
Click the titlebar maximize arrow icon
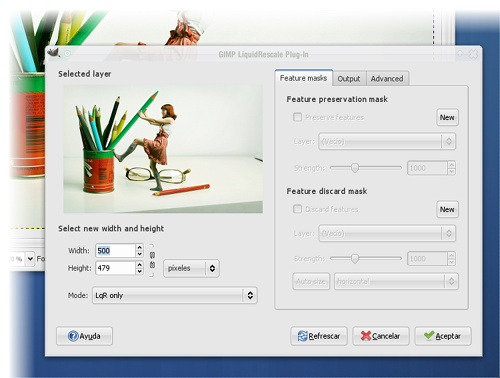pyautogui.click(x=460, y=54)
